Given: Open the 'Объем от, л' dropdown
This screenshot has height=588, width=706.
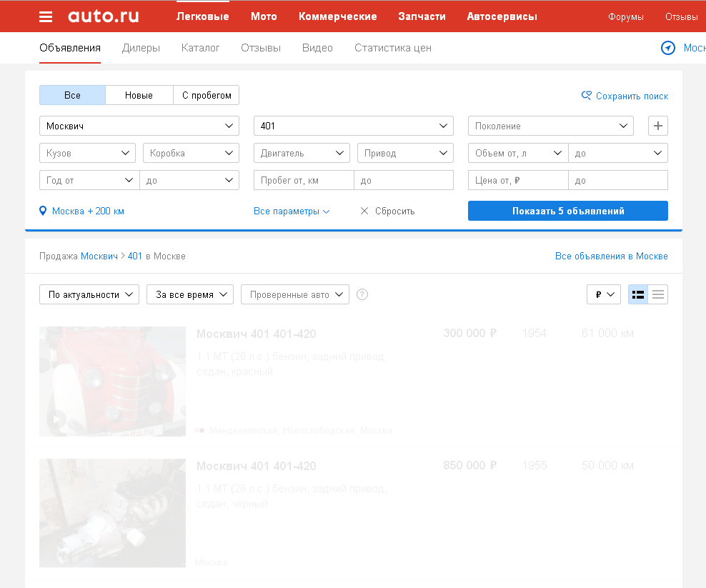Looking at the screenshot, I should coord(518,153).
